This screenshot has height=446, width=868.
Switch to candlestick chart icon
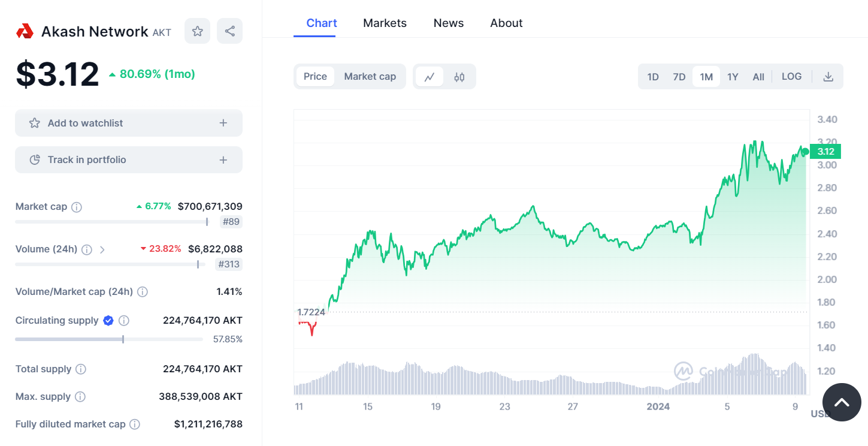pyautogui.click(x=459, y=77)
